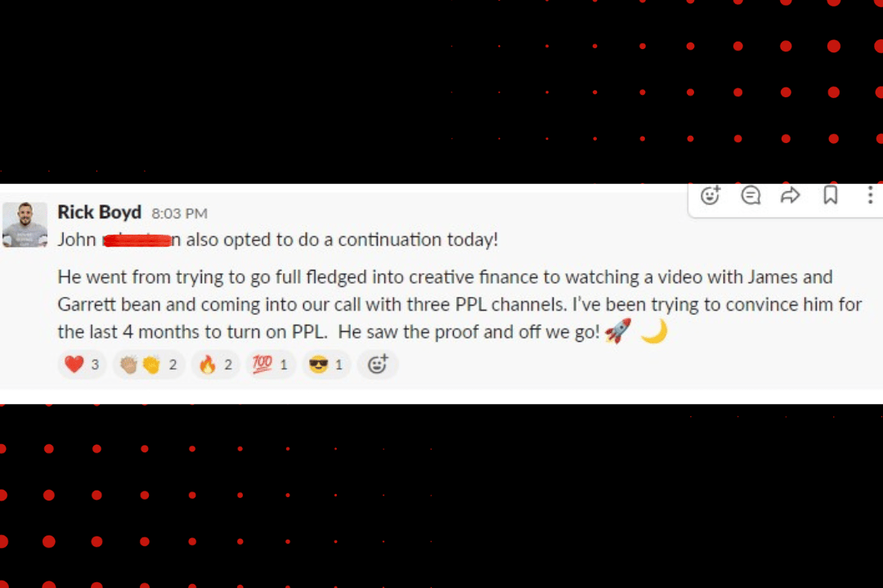Toggle the 100 points reaction
The image size is (883, 588).
pos(271,365)
